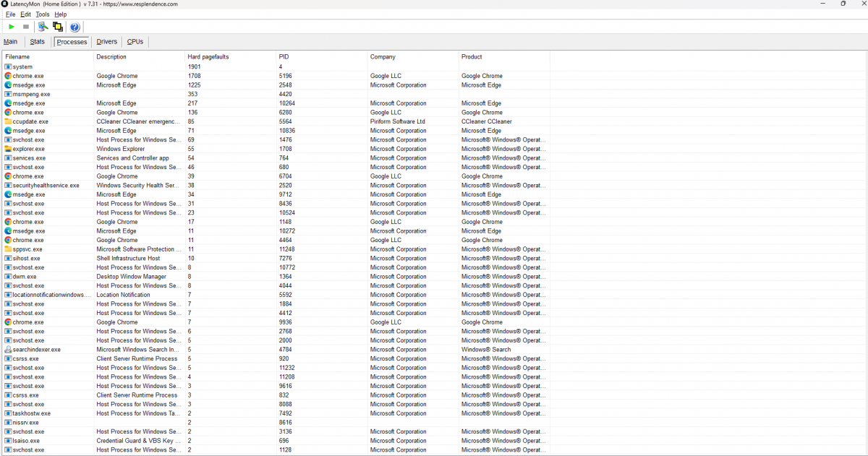Screen dimensions: 868x456
Task: Start the latency monitor with the green play icon
Action: point(12,27)
